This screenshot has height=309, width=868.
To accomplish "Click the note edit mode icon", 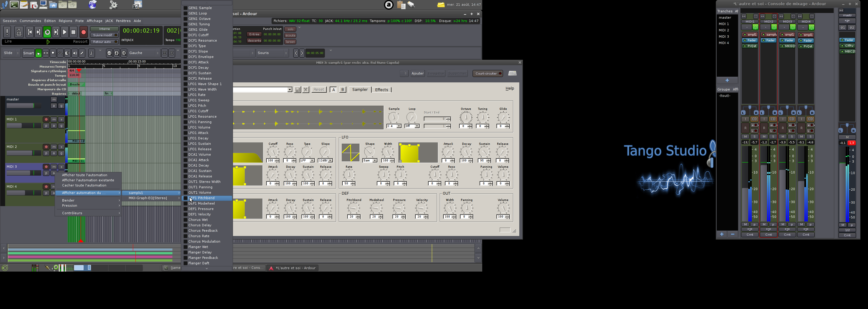I will (91, 53).
